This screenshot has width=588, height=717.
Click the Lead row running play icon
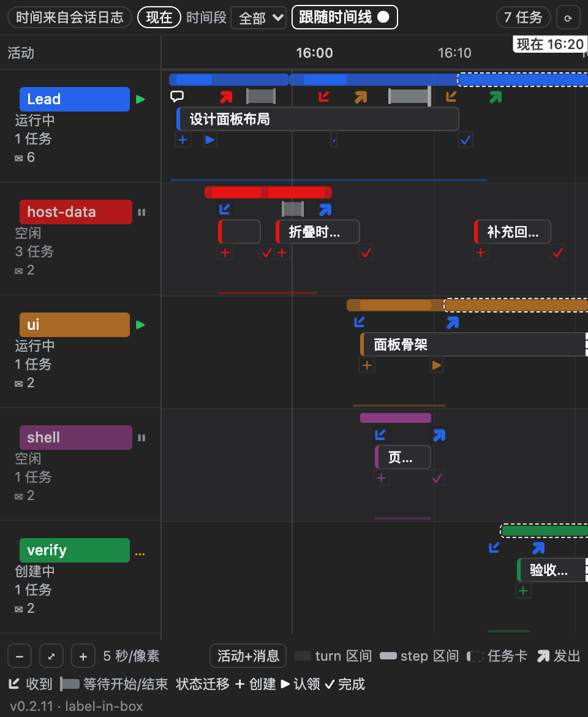click(140, 99)
